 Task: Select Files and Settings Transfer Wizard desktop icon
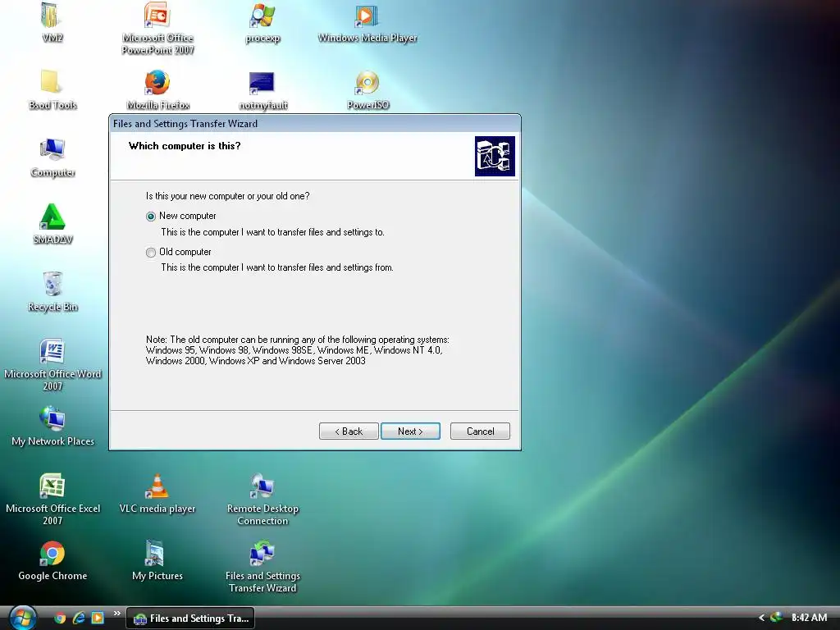click(262, 554)
